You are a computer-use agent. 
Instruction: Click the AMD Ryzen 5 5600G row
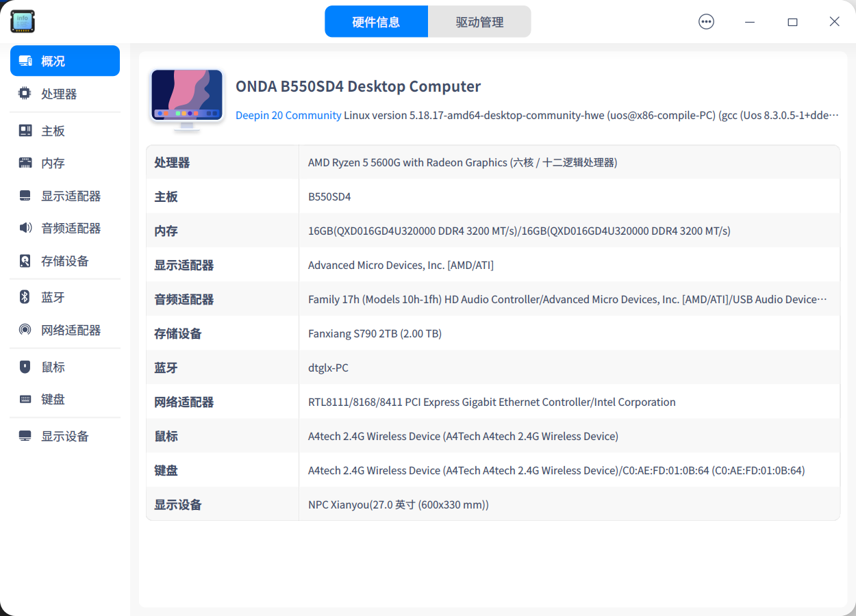click(x=462, y=162)
